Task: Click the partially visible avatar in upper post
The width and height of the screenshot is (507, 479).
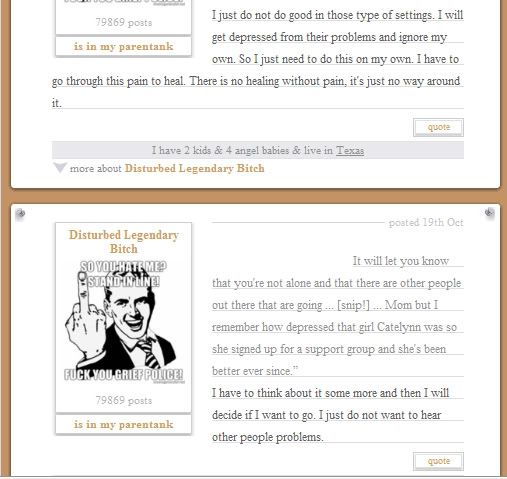Action: [x=124, y=2]
